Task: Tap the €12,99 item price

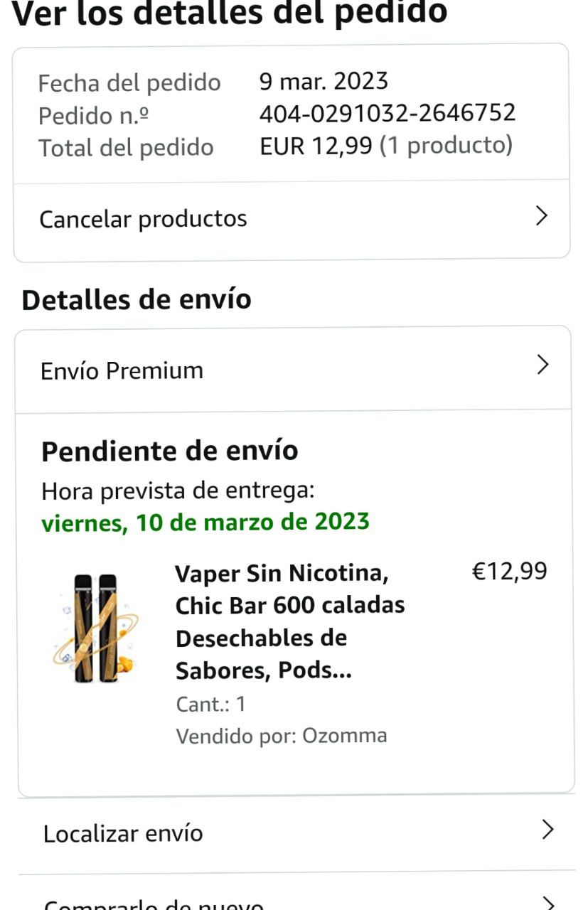Action: [510, 571]
